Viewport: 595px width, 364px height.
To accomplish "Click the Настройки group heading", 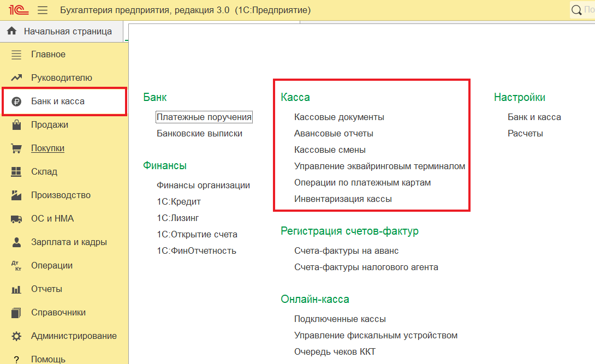I will [x=520, y=98].
